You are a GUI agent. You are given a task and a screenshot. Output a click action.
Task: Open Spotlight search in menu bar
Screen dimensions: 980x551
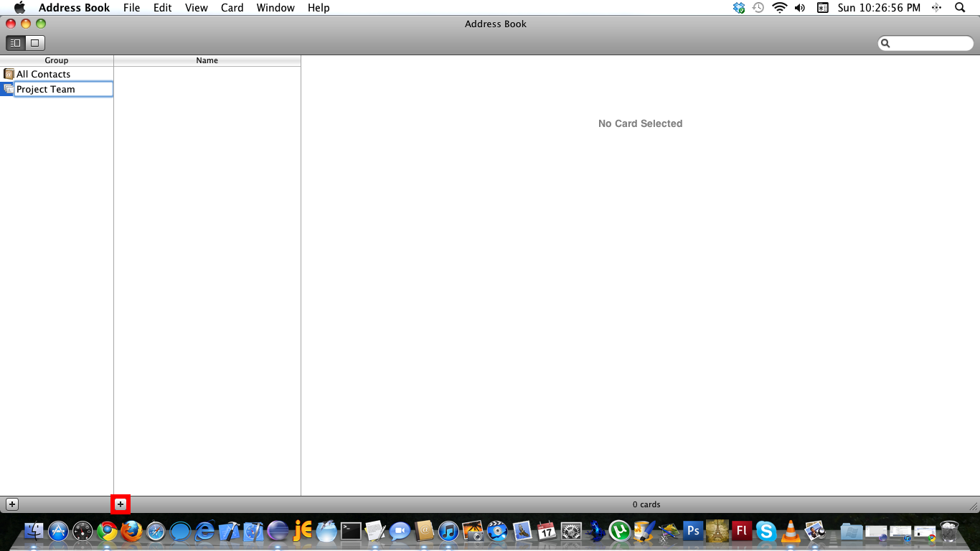point(960,8)
